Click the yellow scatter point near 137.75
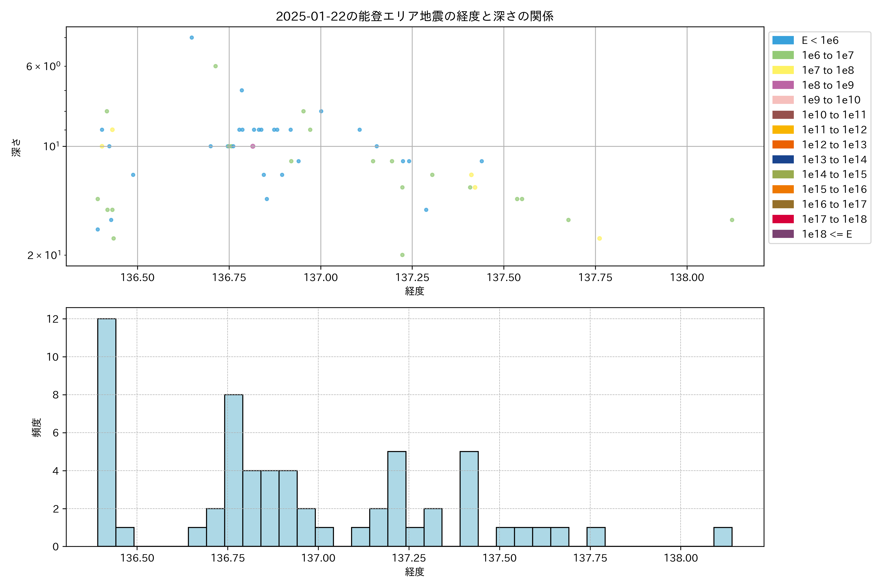Viewport: 882px width, 588px height. click(x=599, y=238)
